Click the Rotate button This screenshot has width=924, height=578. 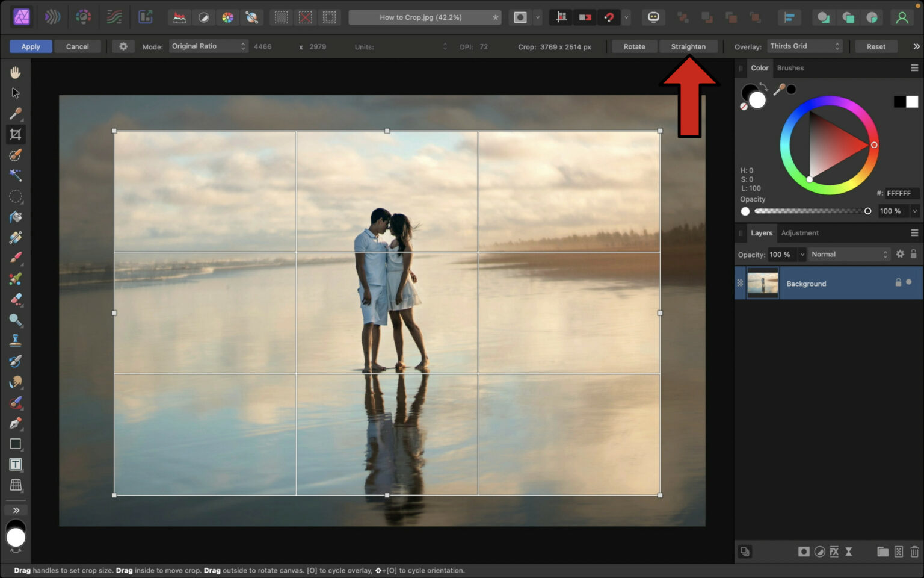click(634, 46)
